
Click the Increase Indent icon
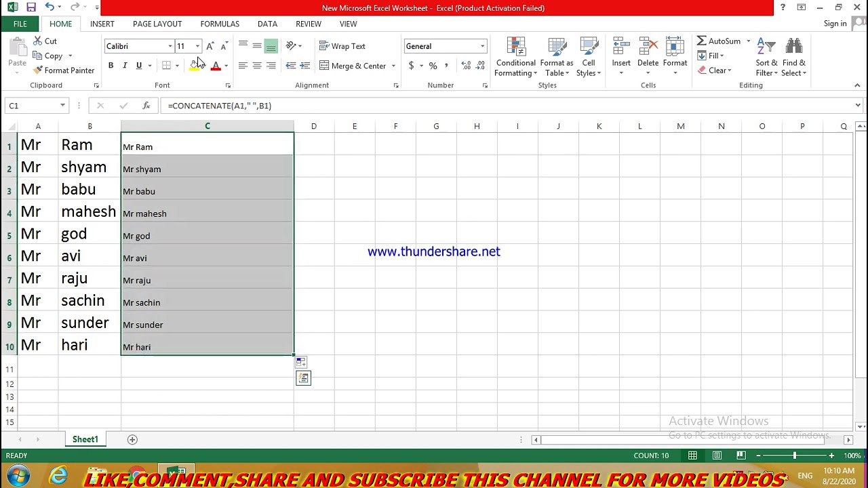point(305,66)
